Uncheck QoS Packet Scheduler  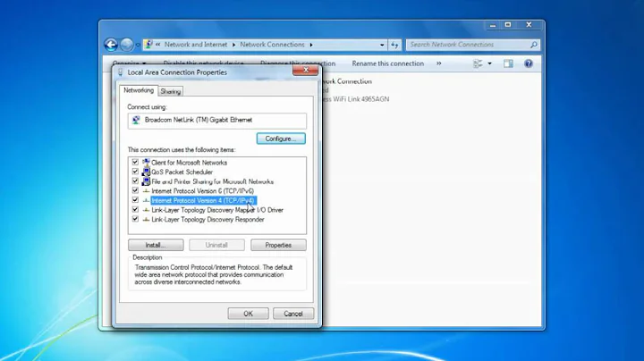click(135, 172)
